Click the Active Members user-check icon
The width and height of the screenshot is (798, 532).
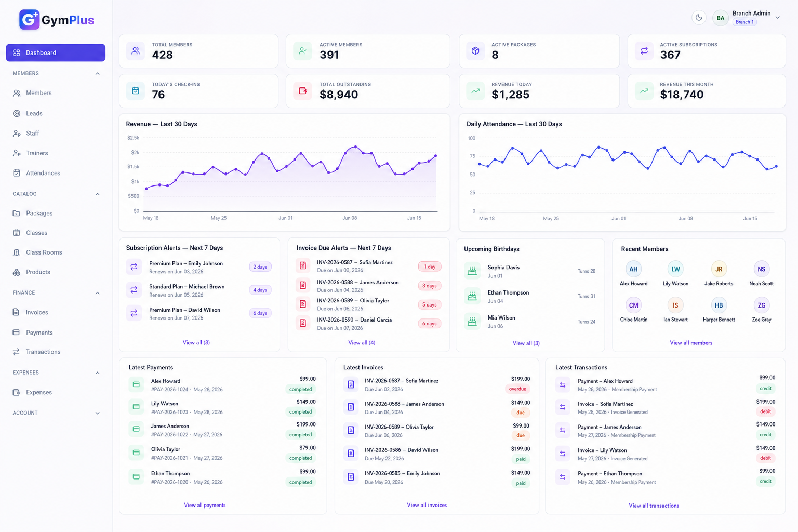tap(302, 51)
